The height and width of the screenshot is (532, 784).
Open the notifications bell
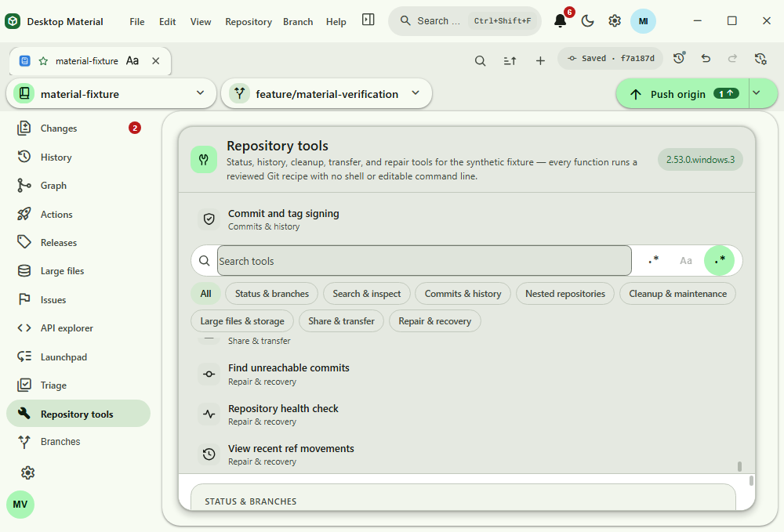(560, 21)
